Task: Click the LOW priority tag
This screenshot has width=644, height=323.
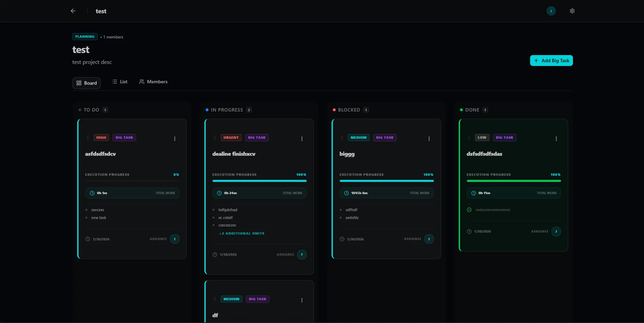Action: 482,138
